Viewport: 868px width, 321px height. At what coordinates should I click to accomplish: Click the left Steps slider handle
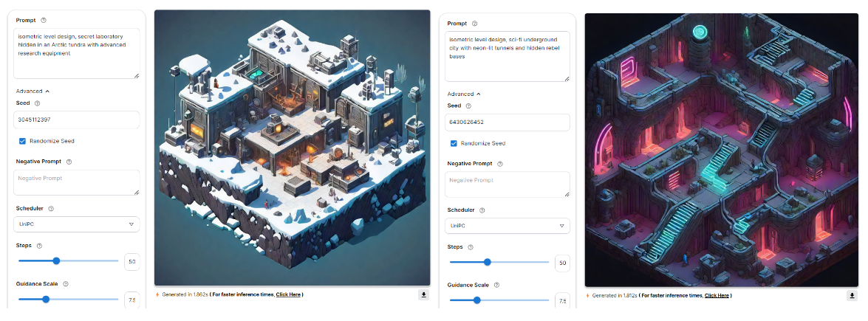click(x=56, y=260)
